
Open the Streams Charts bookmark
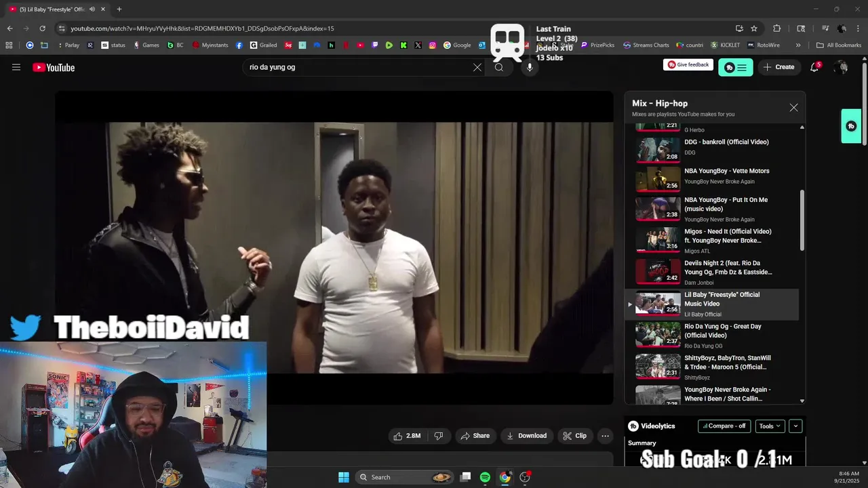646,45
